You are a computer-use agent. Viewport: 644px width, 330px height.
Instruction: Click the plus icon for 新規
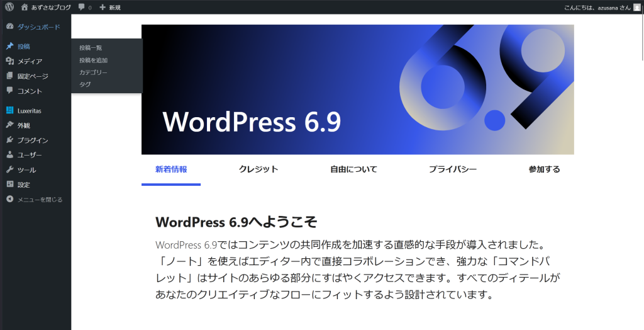103,7
